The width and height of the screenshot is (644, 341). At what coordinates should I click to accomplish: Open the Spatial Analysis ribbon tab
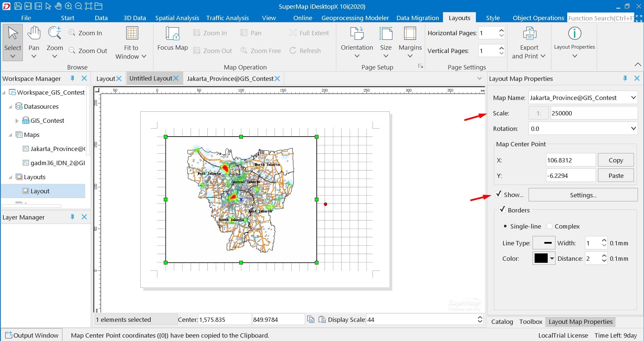177,18
